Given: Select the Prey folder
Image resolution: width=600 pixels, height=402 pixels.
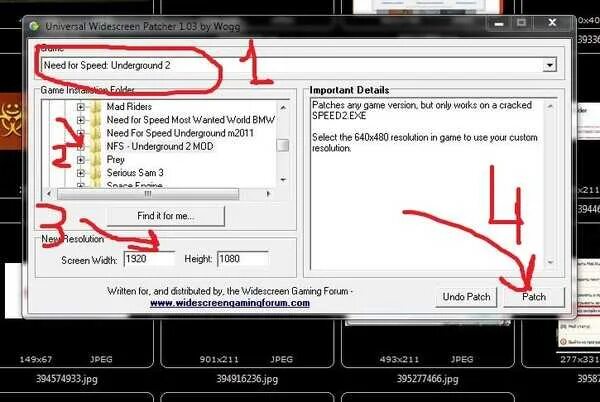Looking at the screenshot, I should point(116,160).
